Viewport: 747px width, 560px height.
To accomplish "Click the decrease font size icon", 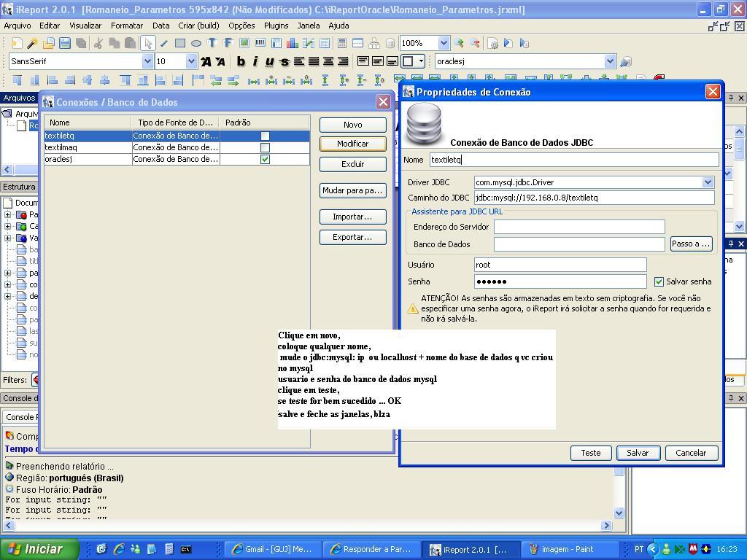I will pos(220,61).
